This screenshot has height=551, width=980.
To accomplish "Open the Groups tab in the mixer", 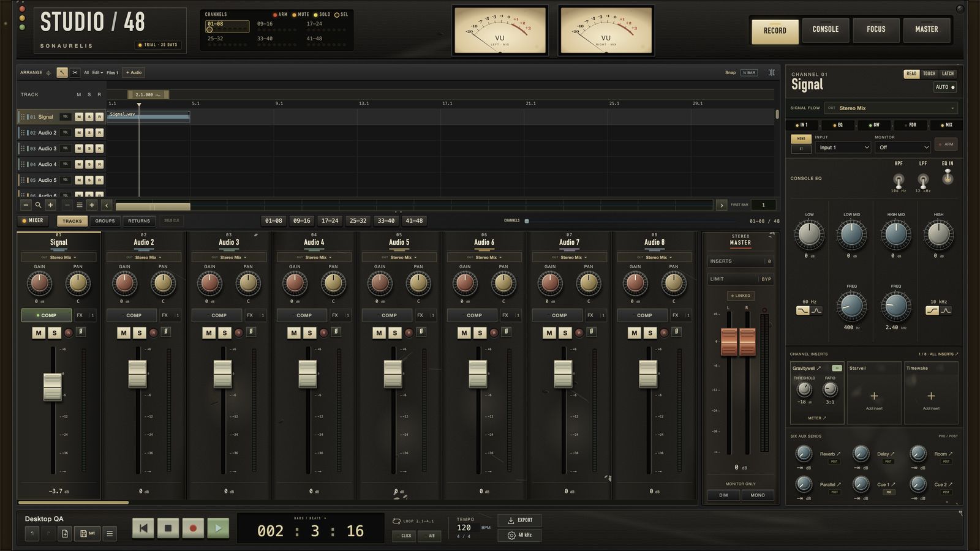I will click(x=105, y=221).
